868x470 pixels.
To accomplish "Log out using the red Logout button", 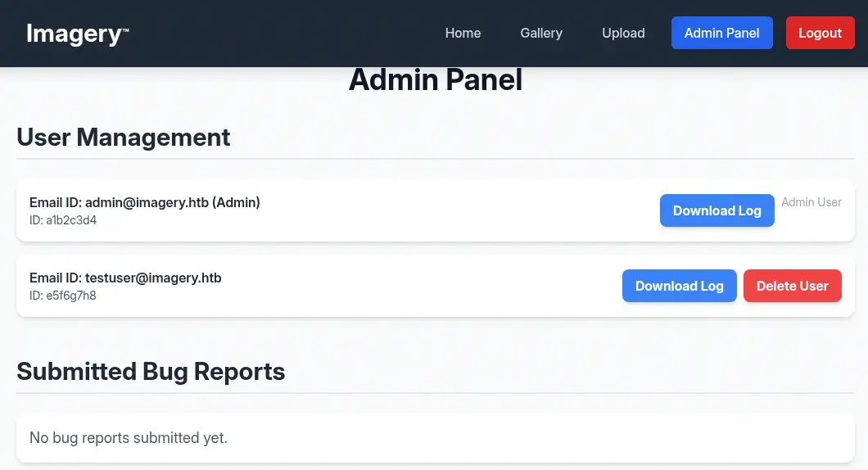I will tap(820, 33).
